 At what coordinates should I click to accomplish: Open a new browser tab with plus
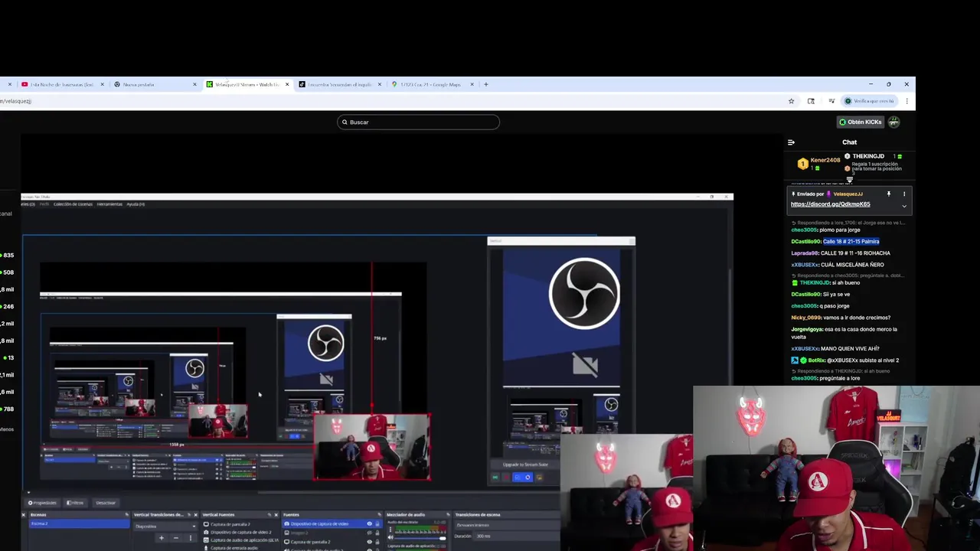coord(485,84)
